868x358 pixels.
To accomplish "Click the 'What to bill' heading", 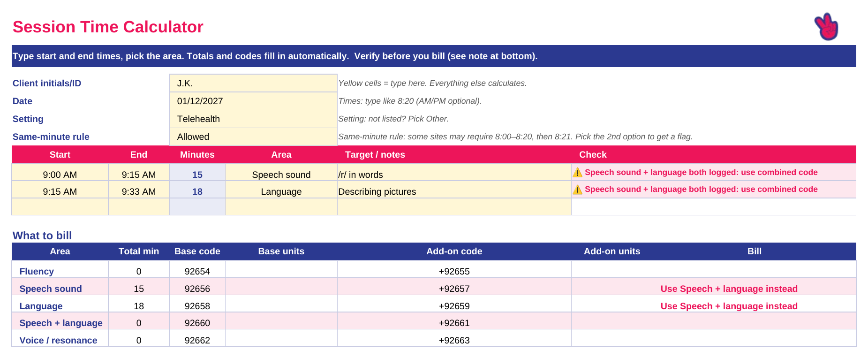I will point(42,236).
